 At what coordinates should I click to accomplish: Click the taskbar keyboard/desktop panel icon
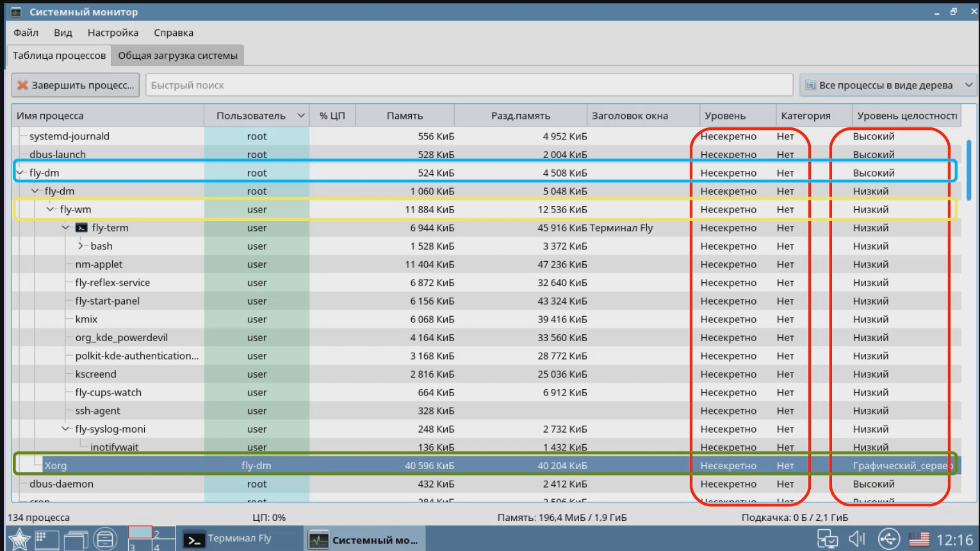[x=47, y=539]
